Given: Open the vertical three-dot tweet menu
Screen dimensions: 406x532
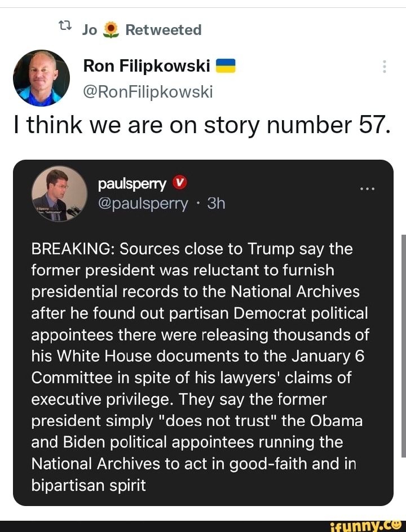Looking at the screenshot, I should point(385,67).
